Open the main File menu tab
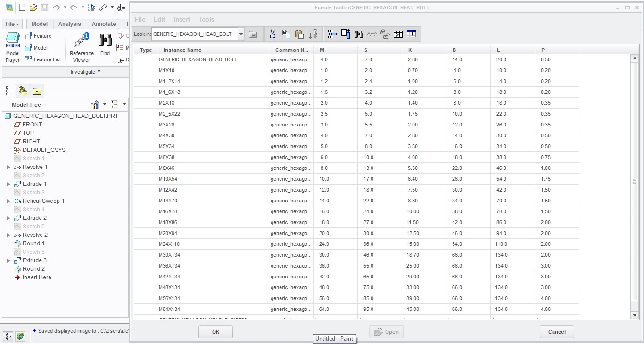This screenshot has height=344, width=644. pos(12,24)
